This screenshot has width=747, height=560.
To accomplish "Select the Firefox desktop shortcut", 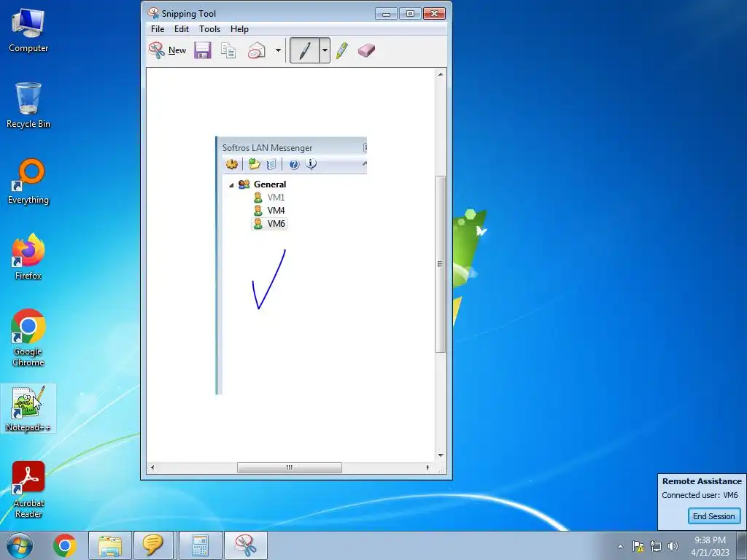I will point(28,257).
